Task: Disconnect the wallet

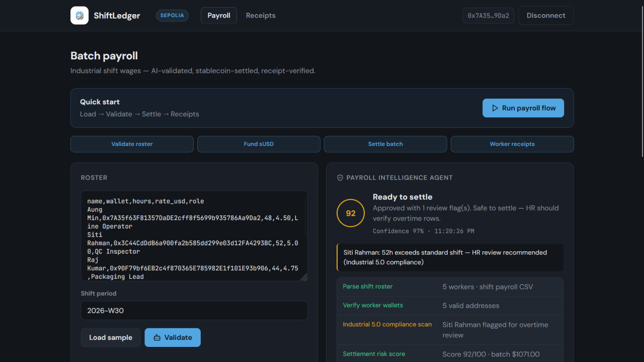Action: pyautogui.click(x=546, y=16)
